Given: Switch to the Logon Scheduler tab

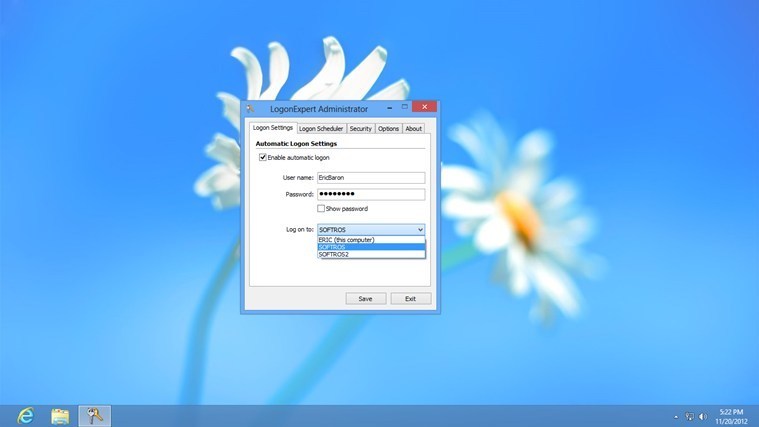Looking at the screenshot, I should click(x=321, y=128).
